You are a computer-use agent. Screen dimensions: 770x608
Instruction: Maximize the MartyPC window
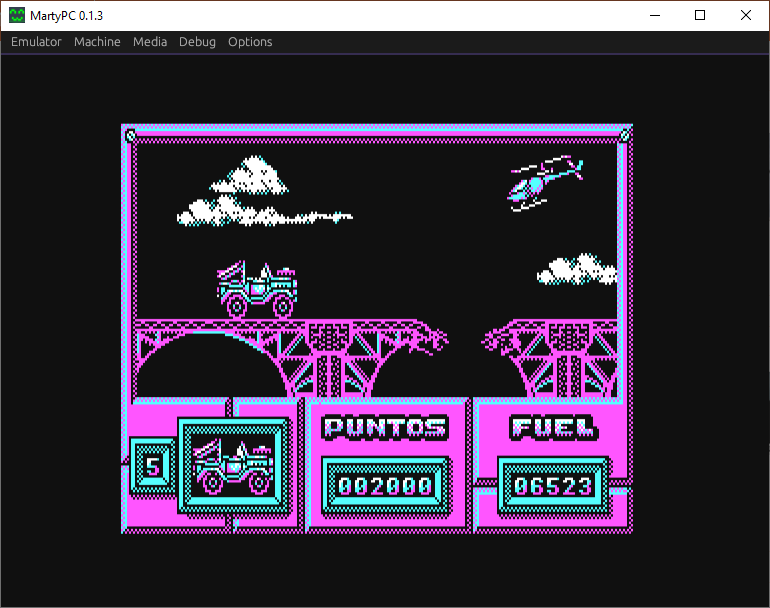[700, 15]
